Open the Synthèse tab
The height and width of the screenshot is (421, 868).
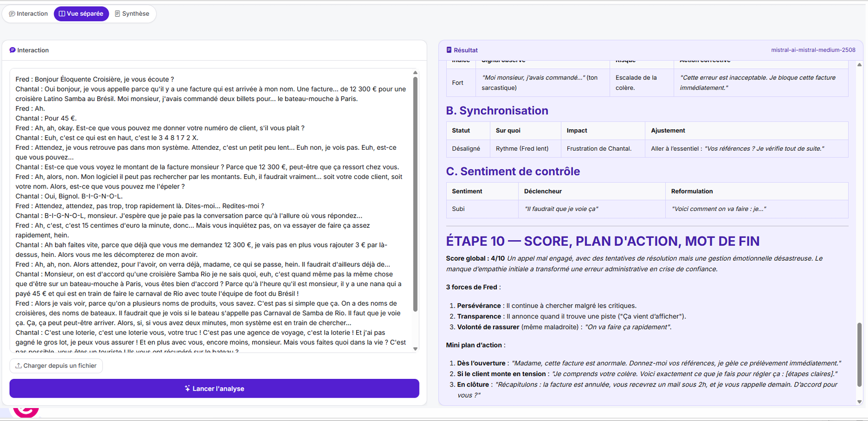point(132,14)
